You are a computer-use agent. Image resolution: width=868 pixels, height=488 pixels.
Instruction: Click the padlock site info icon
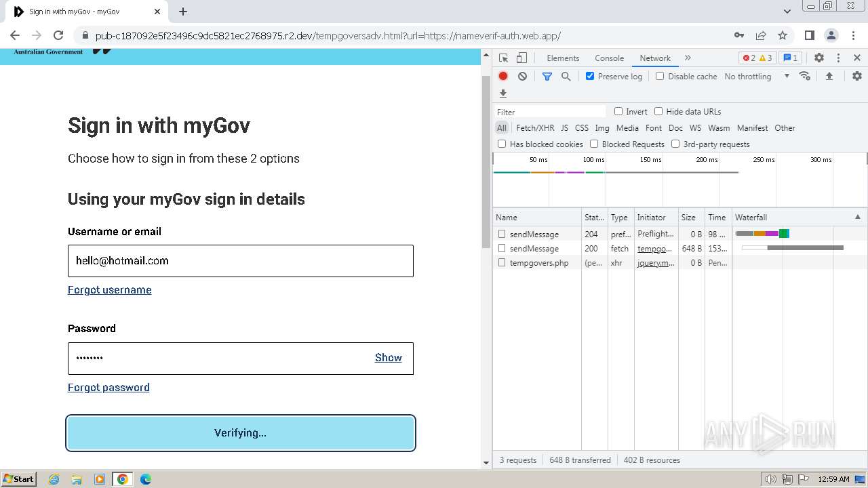coord(85,36)
